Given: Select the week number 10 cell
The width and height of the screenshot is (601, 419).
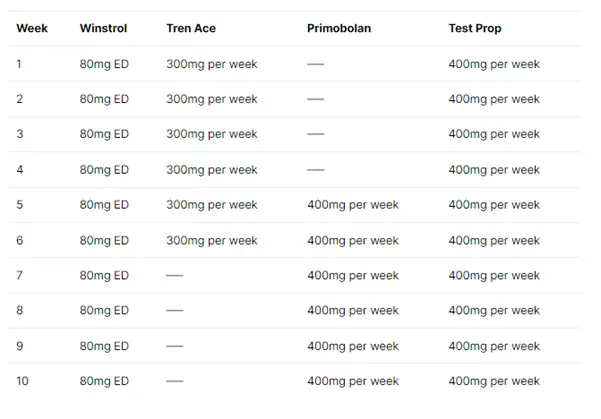Looking at the screenshot, I should tap(23, 381).
